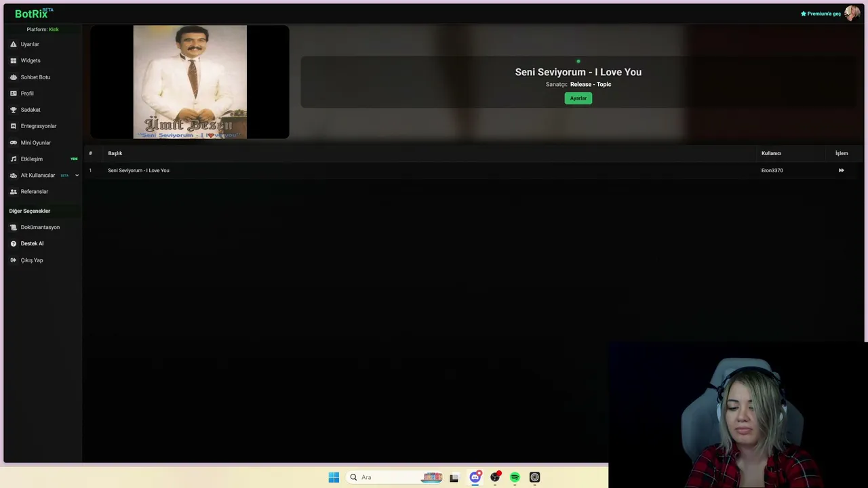Click the BotRix logo
868x488 pixels.
pos(34,14)
